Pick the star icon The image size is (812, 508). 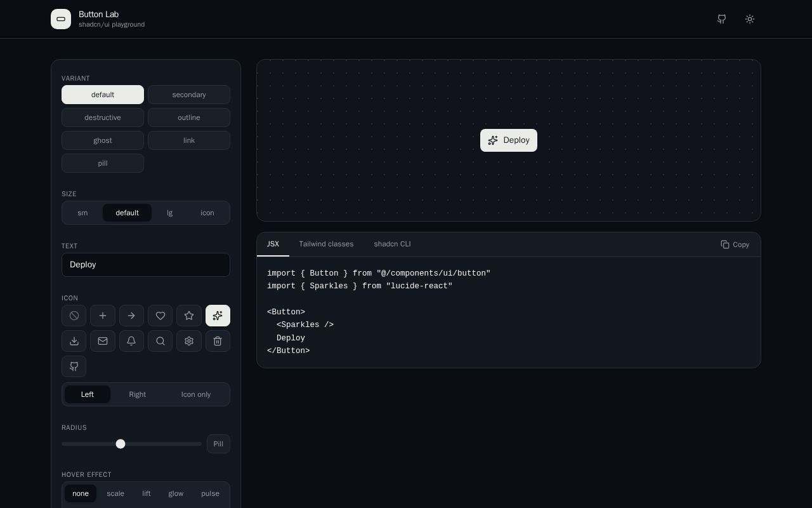[189, 316]
